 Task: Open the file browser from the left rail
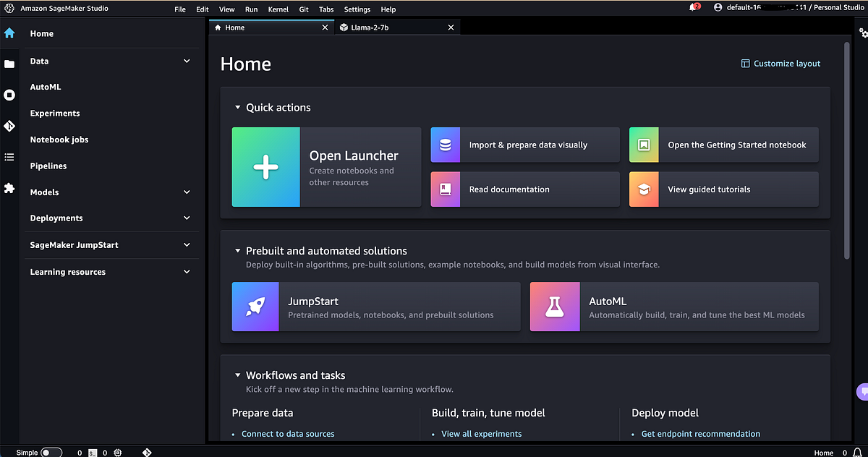coord(10,64)
